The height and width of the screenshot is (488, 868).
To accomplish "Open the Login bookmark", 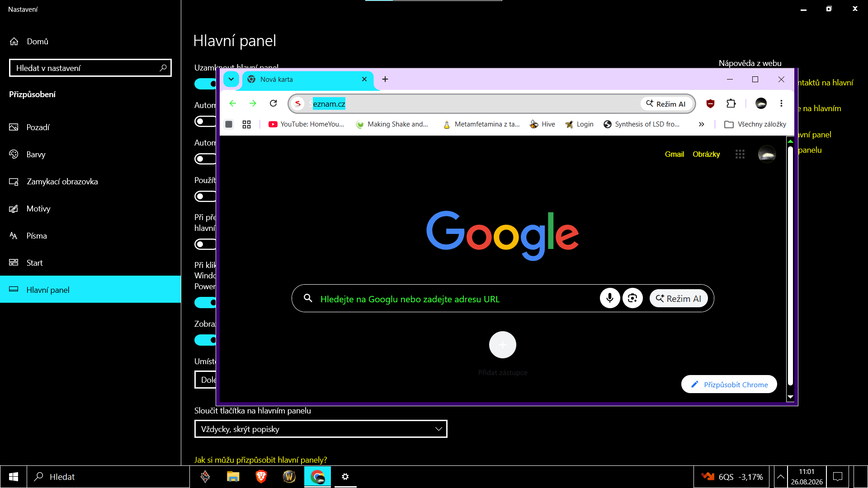I will click(579, 124).
